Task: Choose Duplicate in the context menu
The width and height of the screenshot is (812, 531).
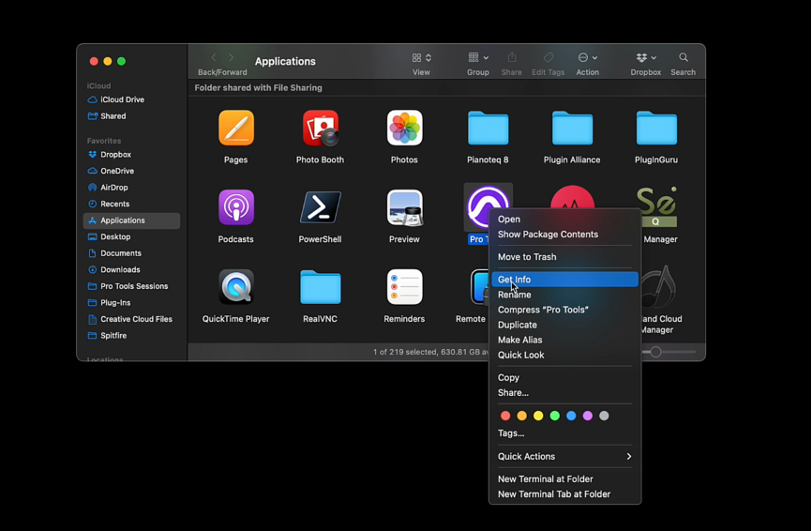Action: click(x=565, y=325)
